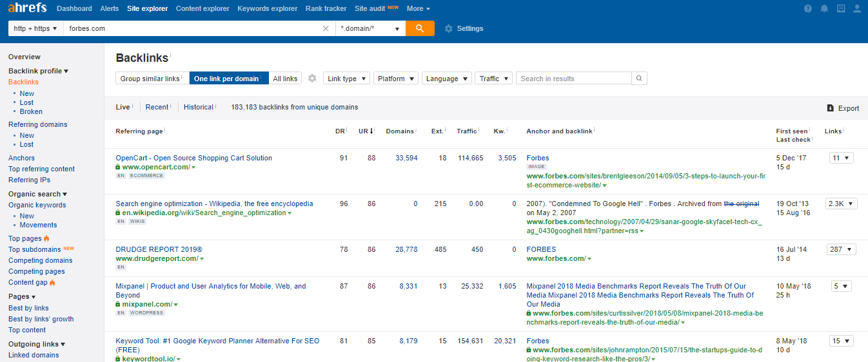Open Top subdomains in sidebar
Viewport: 868px width, 362px height.
pos(35,249)
